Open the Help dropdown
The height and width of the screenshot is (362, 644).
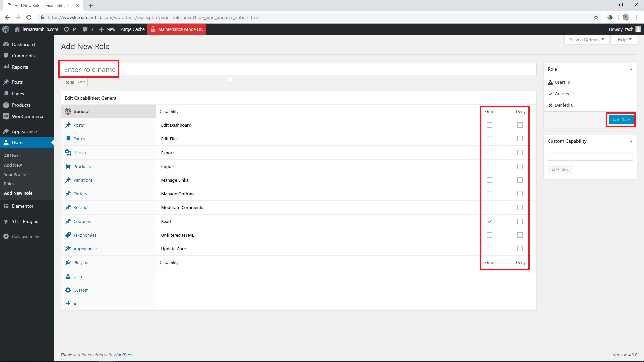click(624, 39)
